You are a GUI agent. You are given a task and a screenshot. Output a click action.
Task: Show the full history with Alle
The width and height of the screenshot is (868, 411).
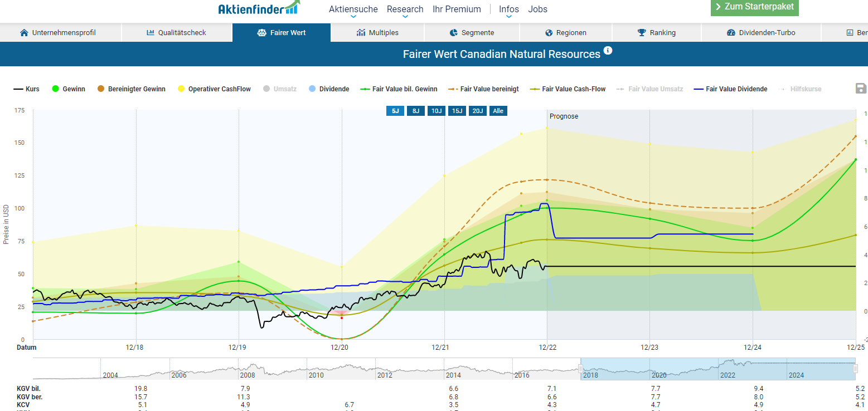coord(498,111)
